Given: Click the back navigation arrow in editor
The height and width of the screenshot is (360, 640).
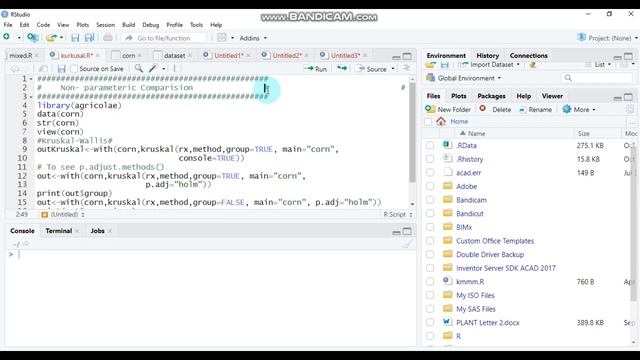Looking at the screenshot, I should pos(15,69).
